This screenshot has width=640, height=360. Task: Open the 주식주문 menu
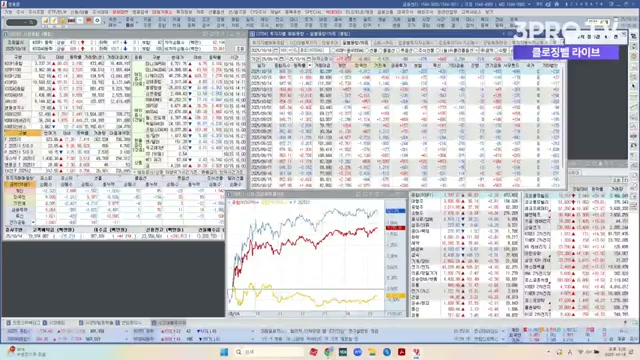coord(36,12)
